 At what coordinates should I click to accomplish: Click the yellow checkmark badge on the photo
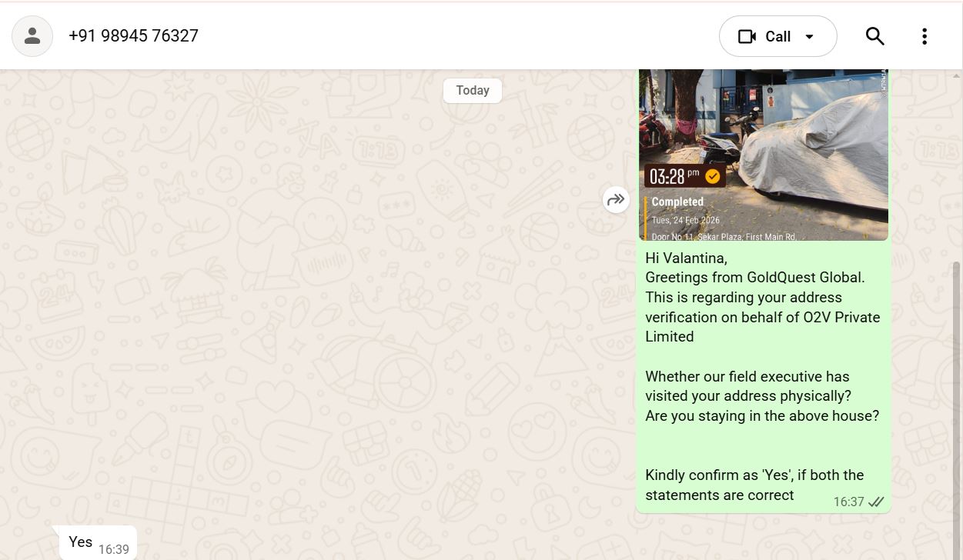coord(713,177)
